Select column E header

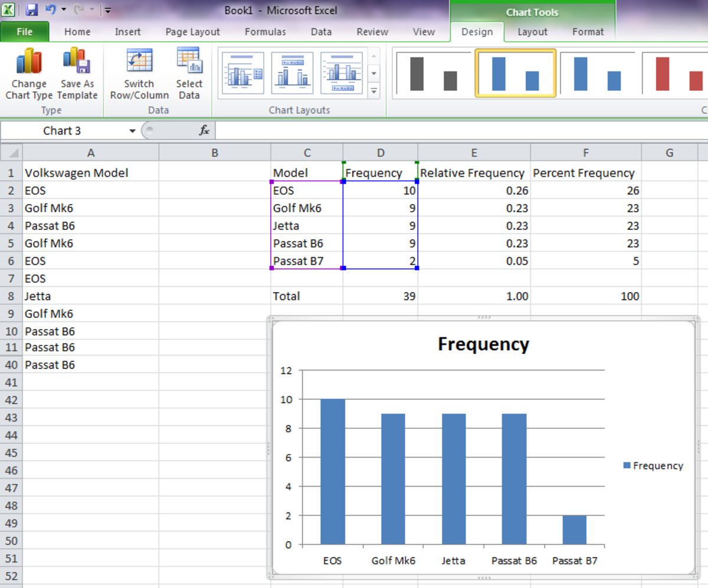point(474,153)
